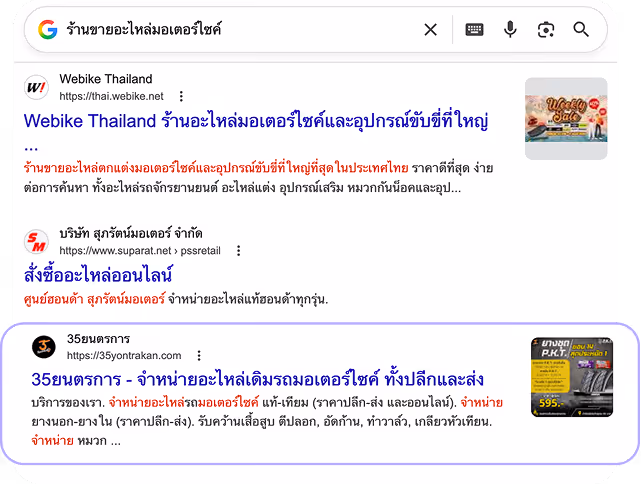Open the on-screen keyboard input tool
The height and width of the screenshot is (484, 641).
pyautogui.click(x=474, y=29)
